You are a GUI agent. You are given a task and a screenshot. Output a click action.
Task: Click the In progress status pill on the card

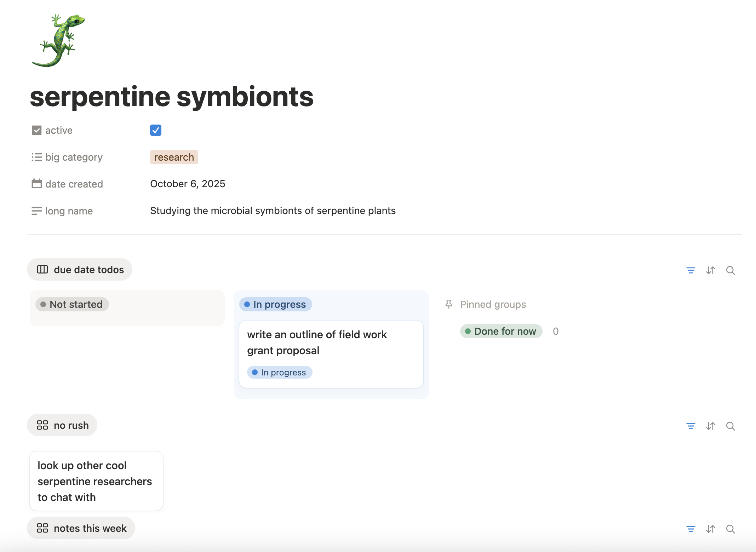[x=279, y=372]
